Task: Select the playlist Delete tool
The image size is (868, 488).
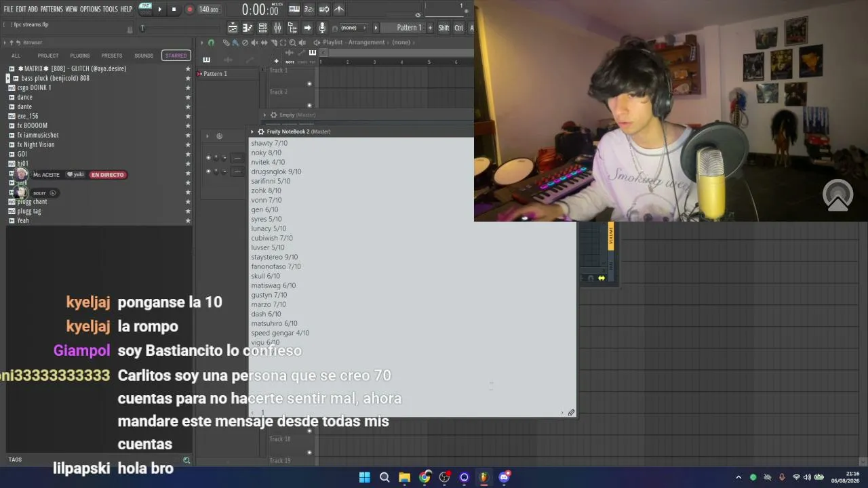Action: (245, 43)
